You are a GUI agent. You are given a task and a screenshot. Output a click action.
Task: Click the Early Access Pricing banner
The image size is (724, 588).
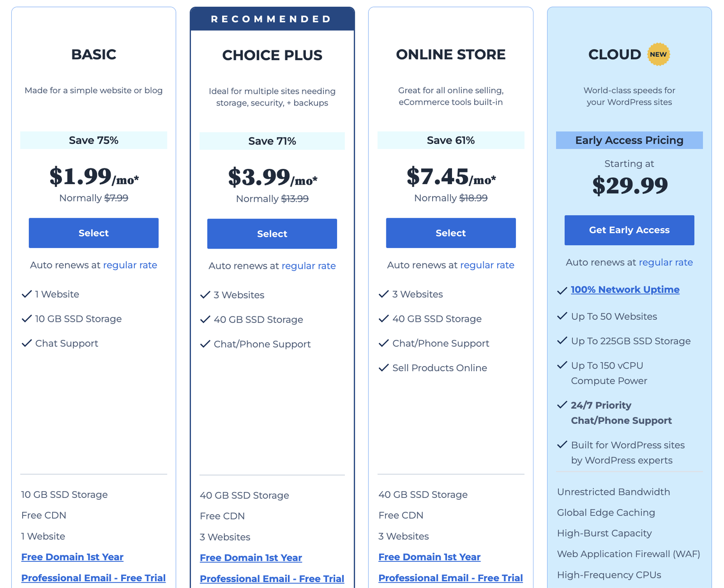click(x=629, y=140)
